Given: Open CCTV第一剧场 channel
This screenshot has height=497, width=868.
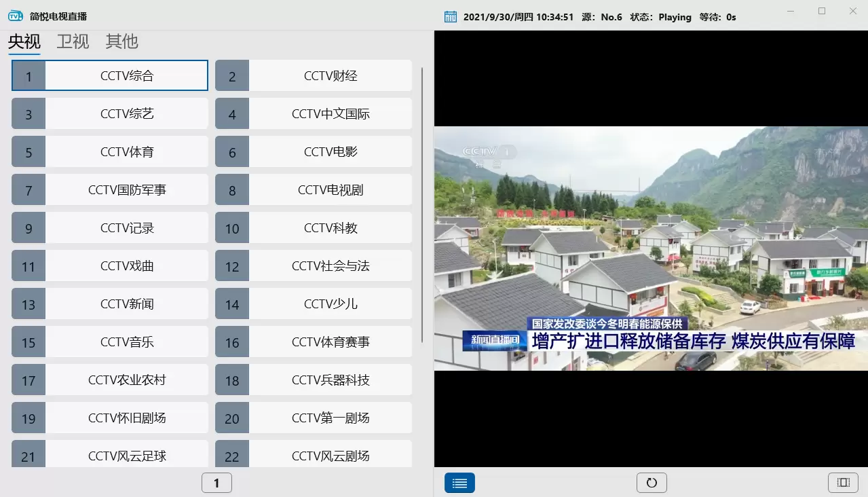Looking at the screenshot, I should 314,418.
